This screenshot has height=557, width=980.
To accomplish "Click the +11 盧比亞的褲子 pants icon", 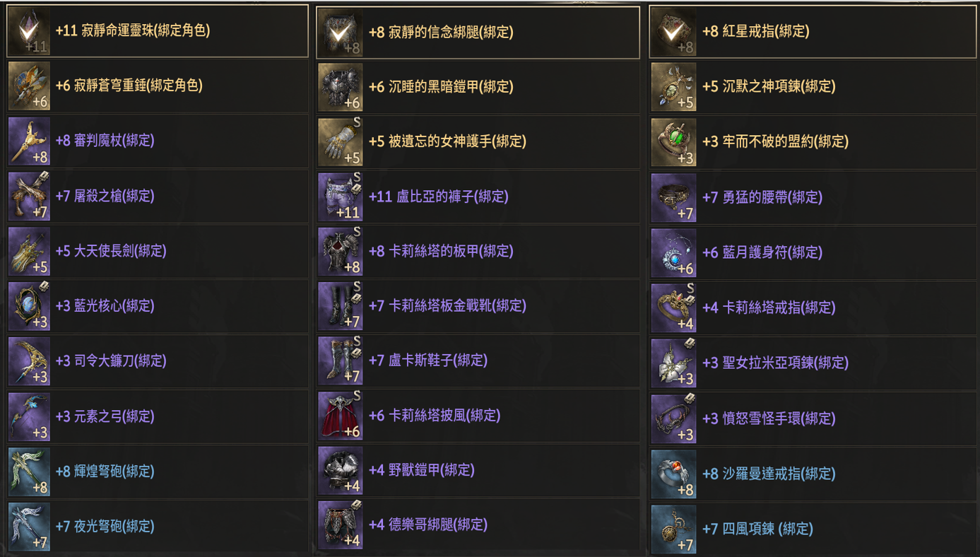I will coord(341,196).
